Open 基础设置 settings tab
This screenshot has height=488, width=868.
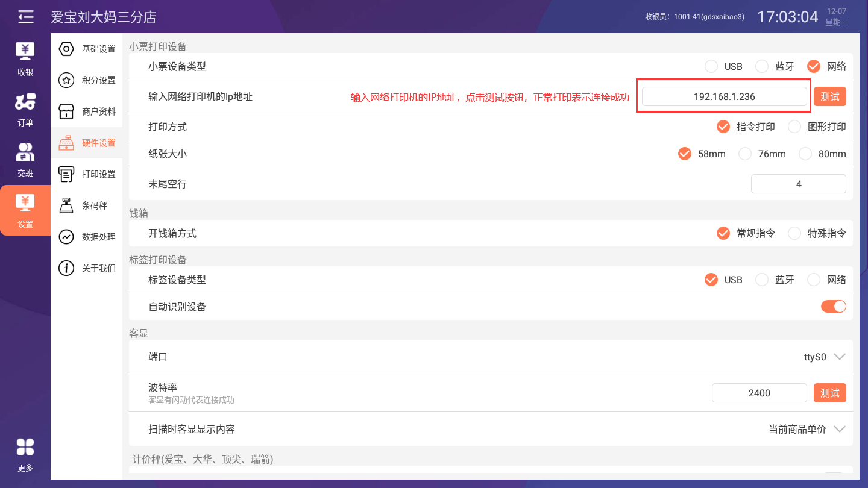click(87, 49)
